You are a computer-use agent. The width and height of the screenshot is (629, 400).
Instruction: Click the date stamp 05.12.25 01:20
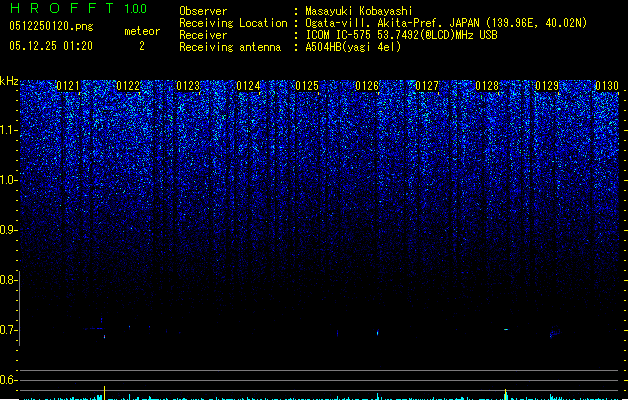[51, 46]
